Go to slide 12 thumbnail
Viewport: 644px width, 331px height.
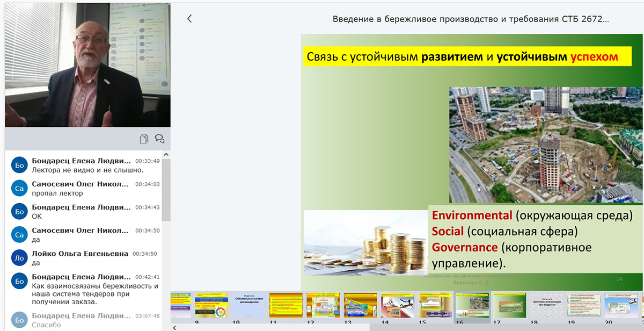pos(323,305)
